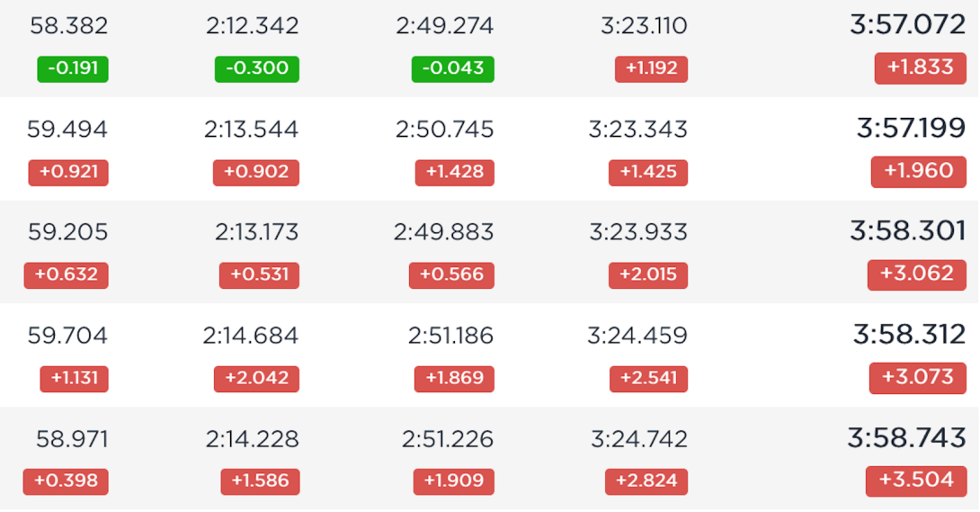
Task: Select the +2.042 red badge
Action: 256,379
